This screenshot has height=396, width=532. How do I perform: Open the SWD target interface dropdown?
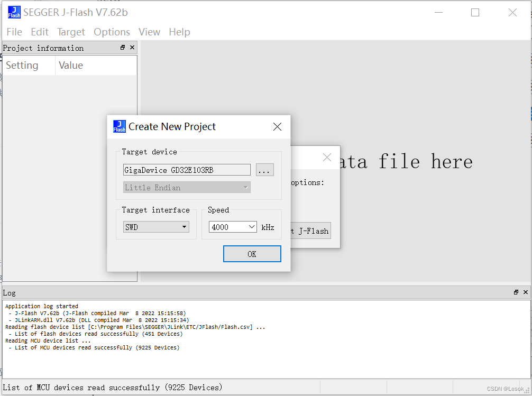[156, 227]
